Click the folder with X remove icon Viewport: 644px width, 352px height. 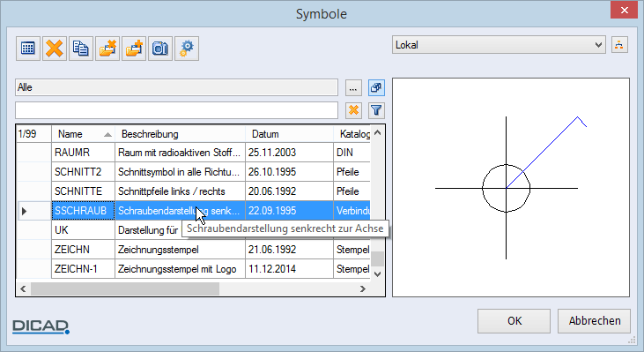(x=107, y=49)
